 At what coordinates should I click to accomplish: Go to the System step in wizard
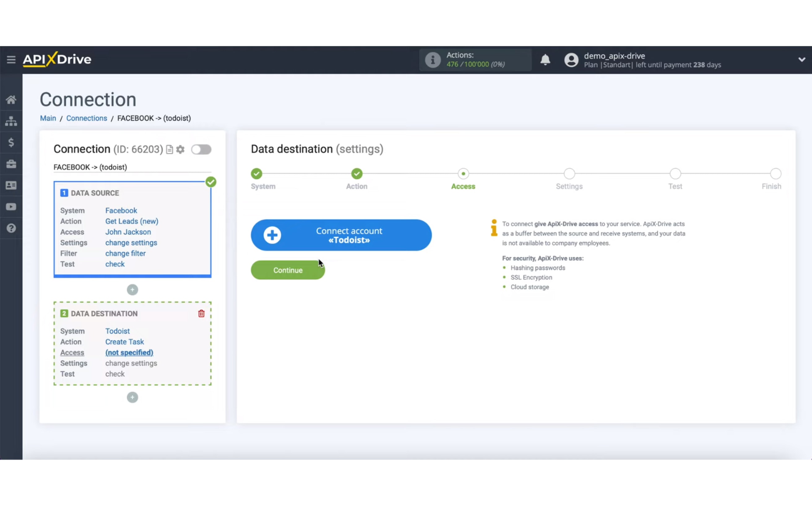pos(257,174)
